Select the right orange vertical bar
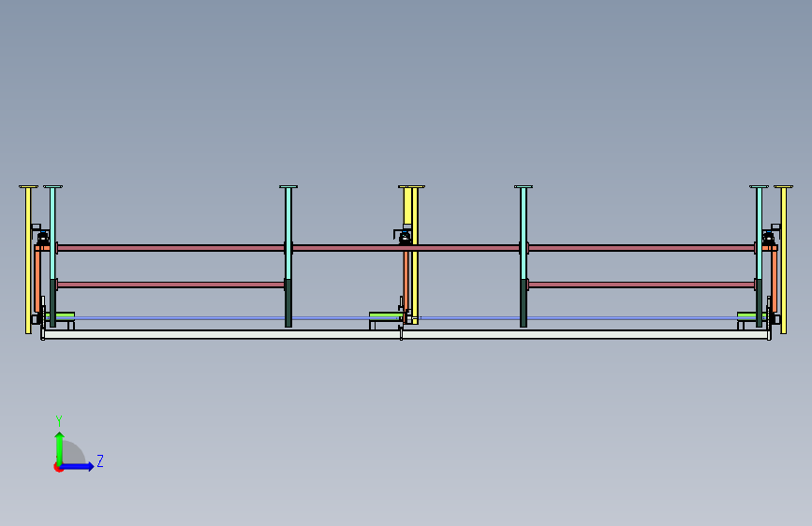The width and height of the screenshot is (812, 526). point(775,280)
